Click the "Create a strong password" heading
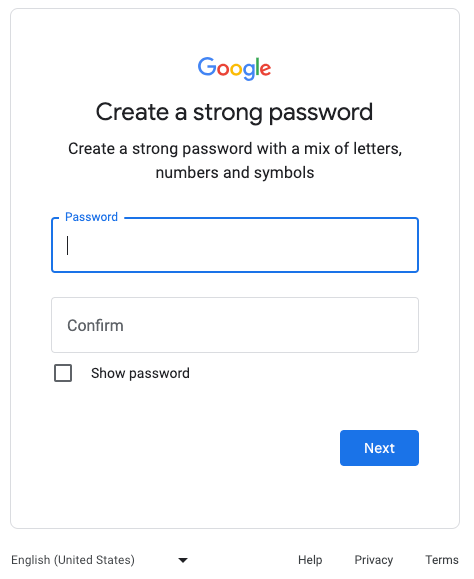The height and width of the screenshot is (579, 474). 234,112
